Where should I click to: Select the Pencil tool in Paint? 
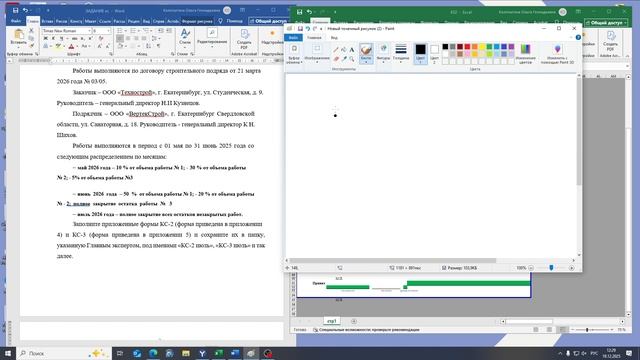[336, 50]
